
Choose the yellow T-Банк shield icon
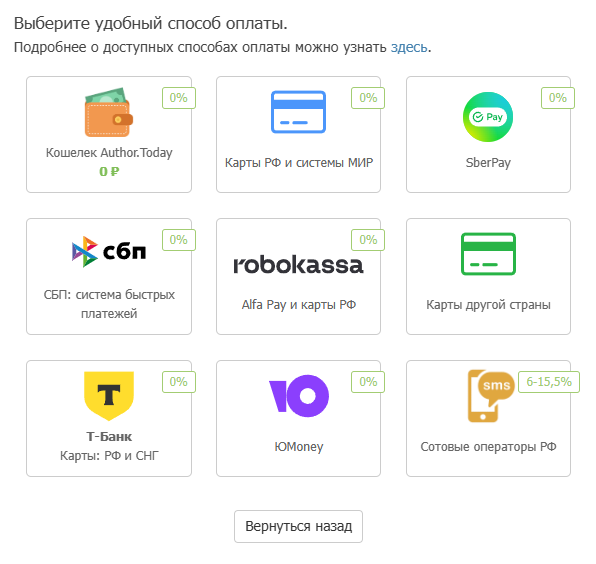pos(109,396)
